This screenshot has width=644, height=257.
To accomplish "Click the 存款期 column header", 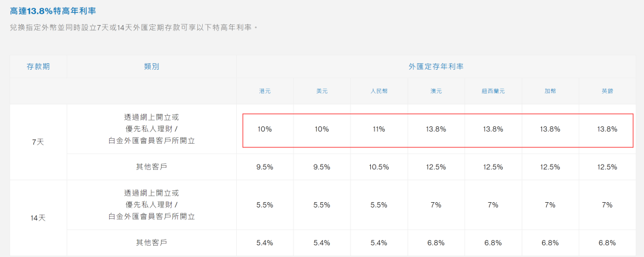I will coord(38,67).
